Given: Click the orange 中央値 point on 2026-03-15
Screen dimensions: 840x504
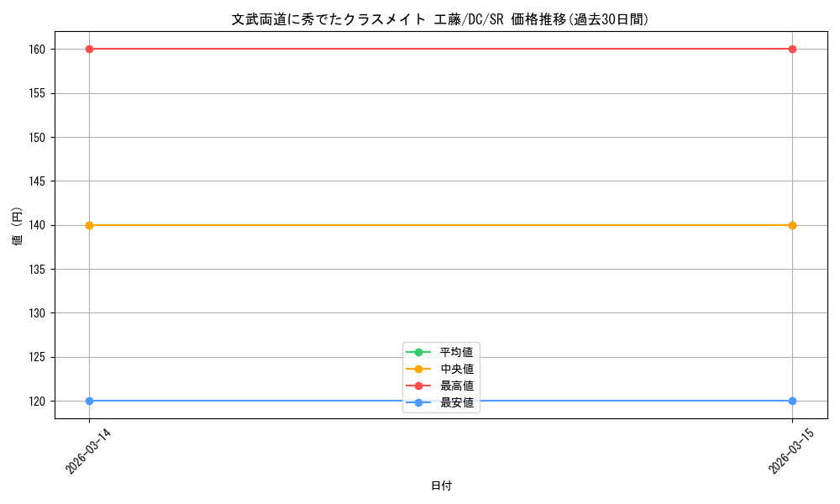Looking at the screenshot, I should (x=792, y=225).
